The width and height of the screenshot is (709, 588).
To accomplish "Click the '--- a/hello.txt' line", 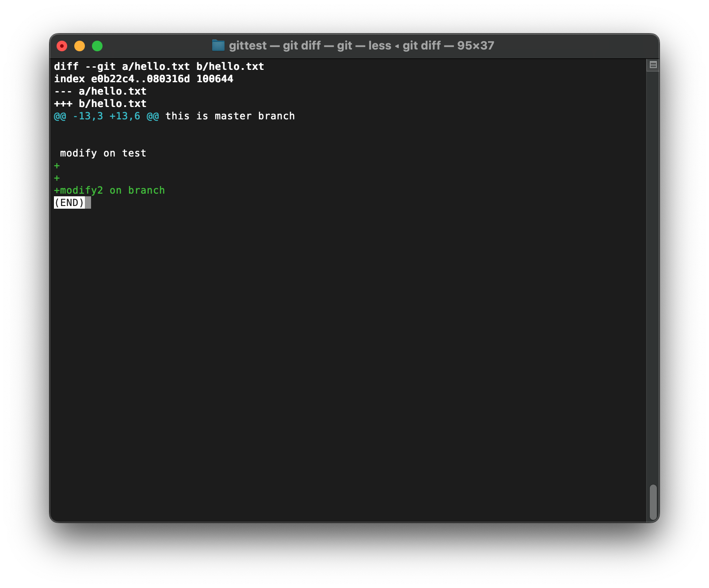I will point(100,91).
